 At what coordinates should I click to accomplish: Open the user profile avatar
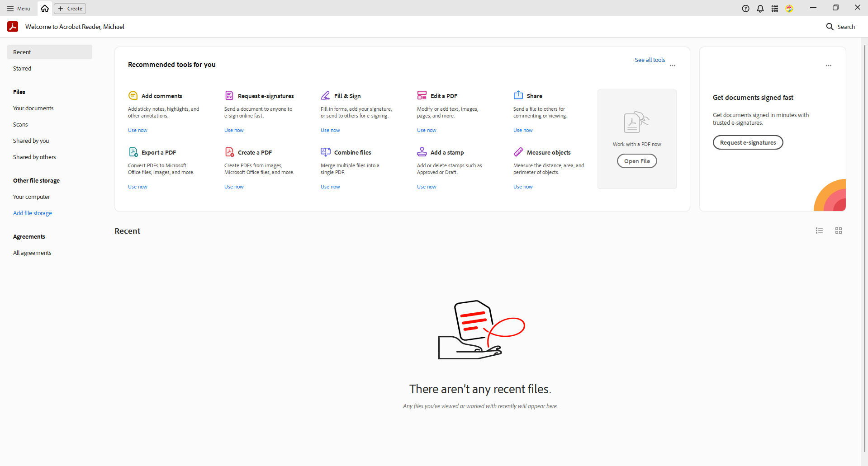click(789, 9)
